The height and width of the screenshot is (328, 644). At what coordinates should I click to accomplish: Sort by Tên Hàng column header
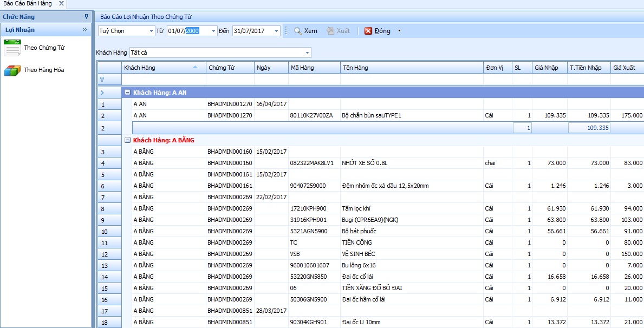click(412, 68)
